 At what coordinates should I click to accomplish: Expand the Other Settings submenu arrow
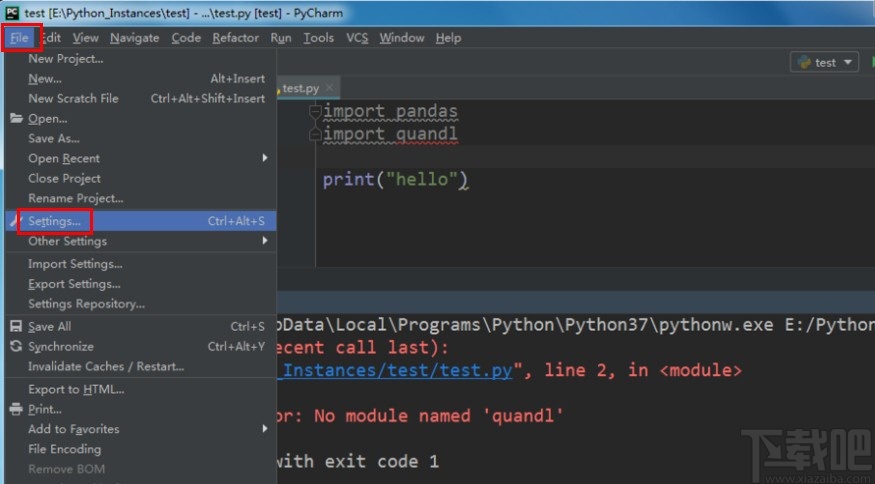pos(265,241)
